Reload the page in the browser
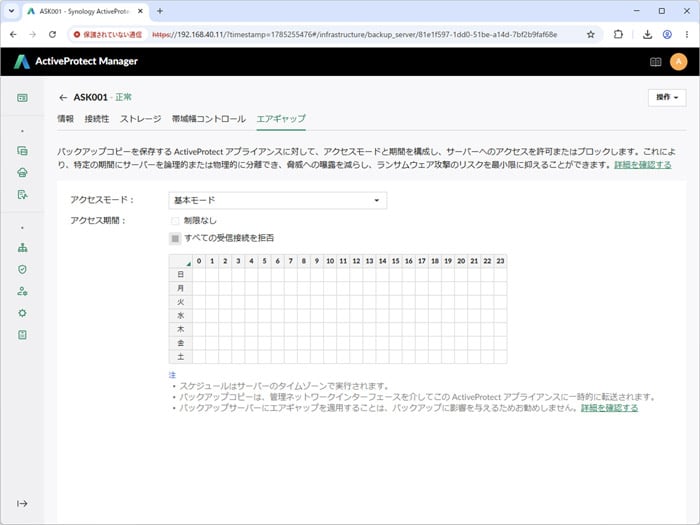Image resolution: width=700 pixels, height=525 pixels. pyautogui.click(x=52, y=34)
